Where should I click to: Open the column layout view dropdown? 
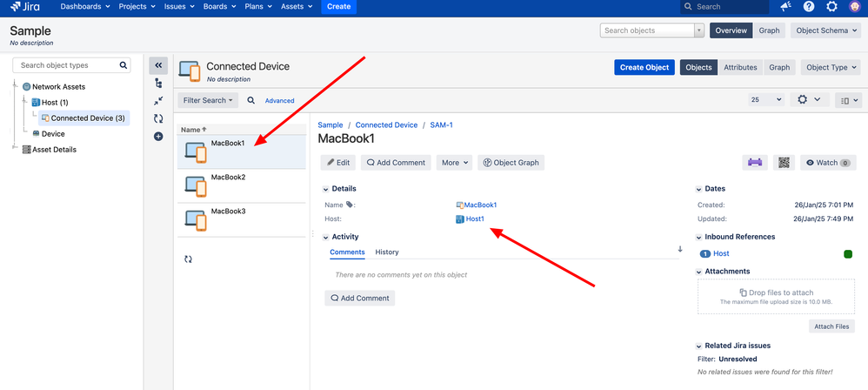[x=848, y=100]
